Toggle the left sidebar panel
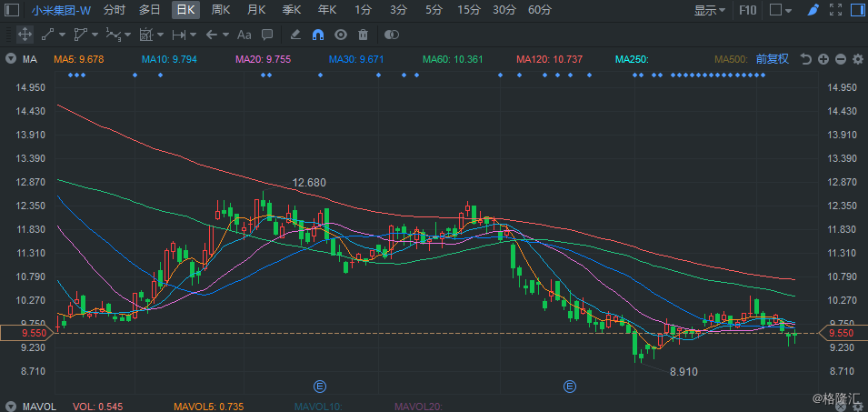 (11, 9)
